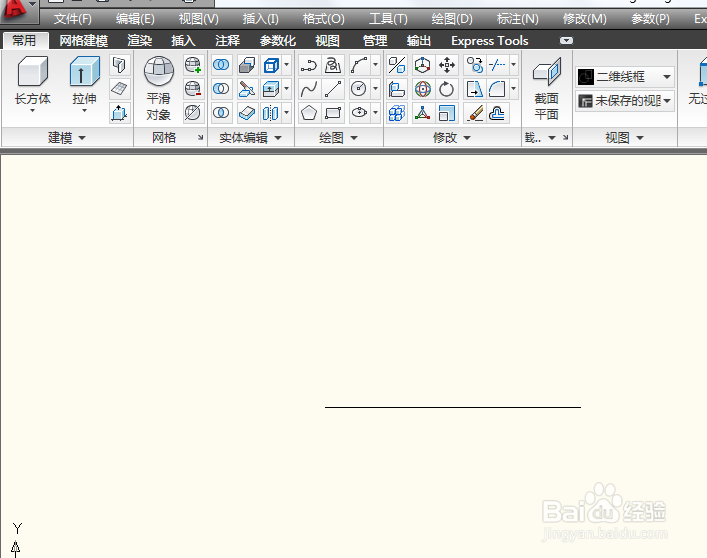
Task: Click the solid Intersect icon
Action: [x=221, y=113]
